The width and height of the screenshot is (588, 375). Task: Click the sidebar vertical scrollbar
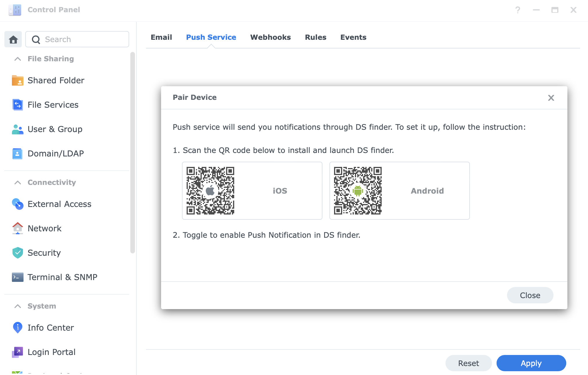pyautogui.click(x=133, y=152)
